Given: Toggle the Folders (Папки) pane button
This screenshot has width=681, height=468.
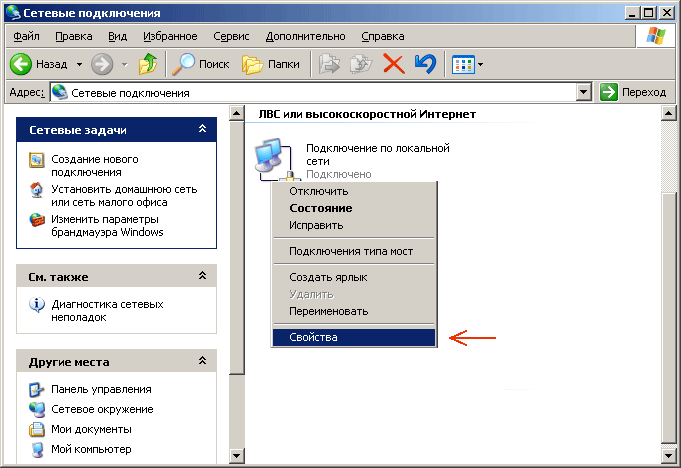Looking at the screenshot, I should point(271,64).
